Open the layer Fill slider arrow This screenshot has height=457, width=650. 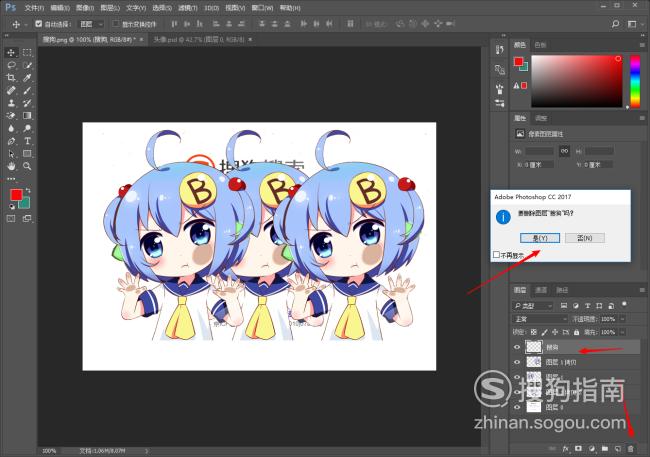(622, 332)
